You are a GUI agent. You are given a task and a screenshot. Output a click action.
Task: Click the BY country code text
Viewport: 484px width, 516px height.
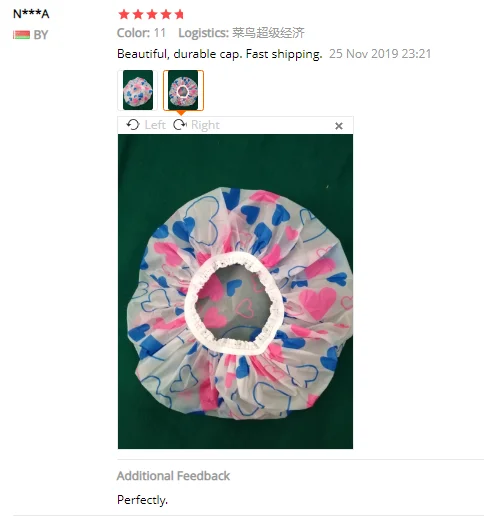pyautogui.click(x=41, y=35)
